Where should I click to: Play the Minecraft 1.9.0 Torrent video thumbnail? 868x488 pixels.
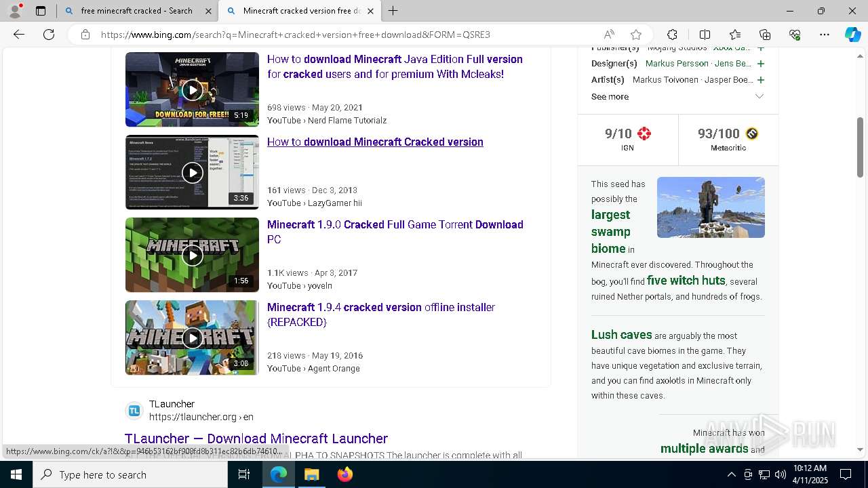point(192,255)
